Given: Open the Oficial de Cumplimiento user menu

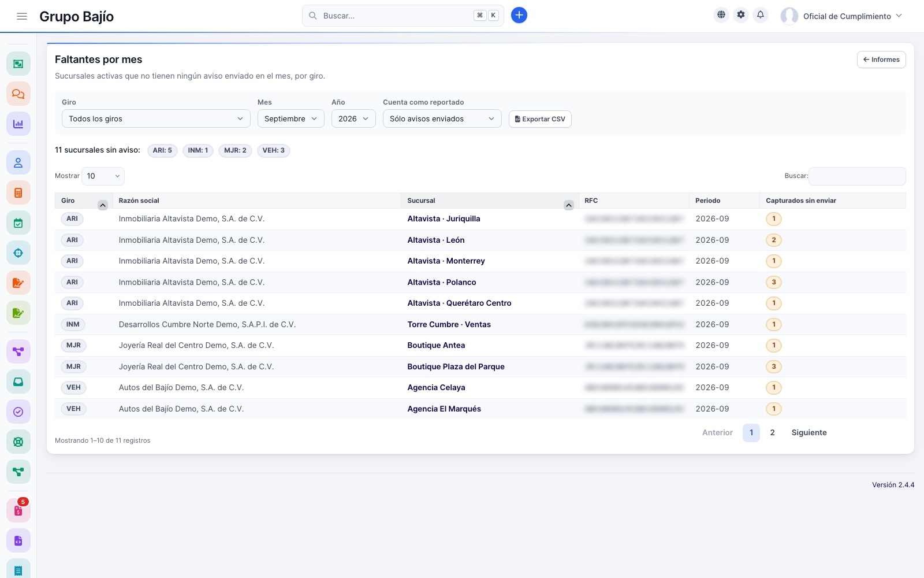Looking at the screenshot, I should pyautogui.click(x=841, y=16).
